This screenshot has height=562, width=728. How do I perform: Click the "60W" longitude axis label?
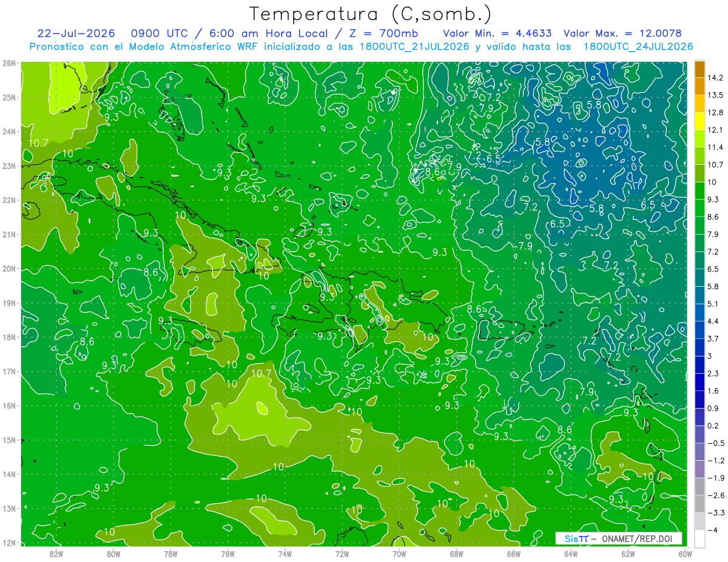685,553
